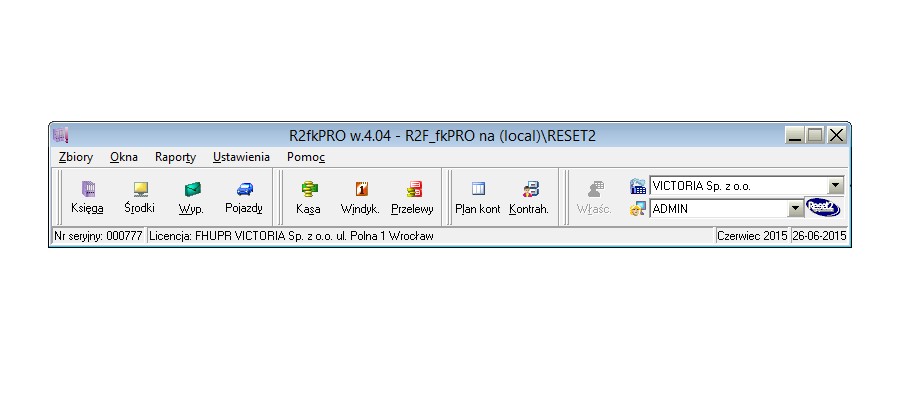Open the Księga ledger module
Screen dimensions: 899x401
coord(87,197)
